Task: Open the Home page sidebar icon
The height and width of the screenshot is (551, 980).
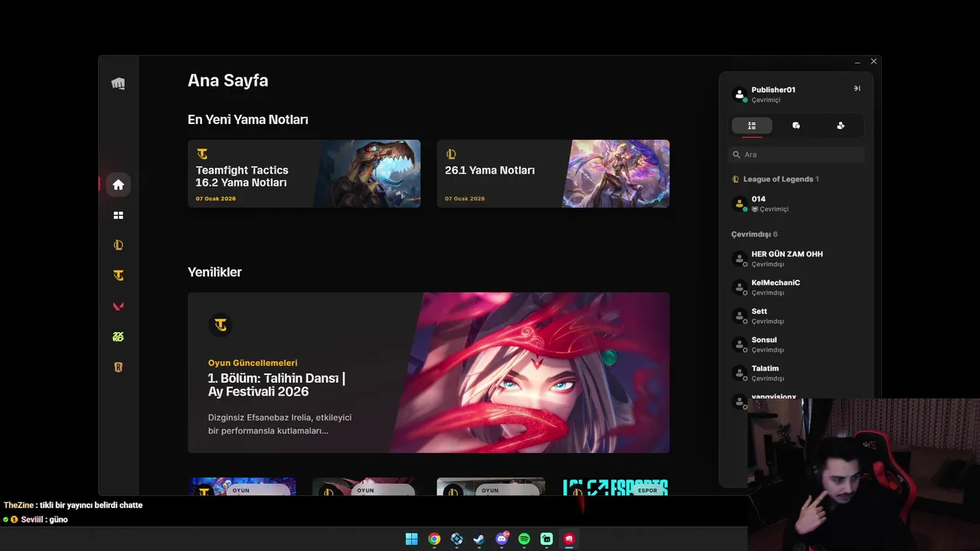Action: pyautogui.click(x=118, y=184)
